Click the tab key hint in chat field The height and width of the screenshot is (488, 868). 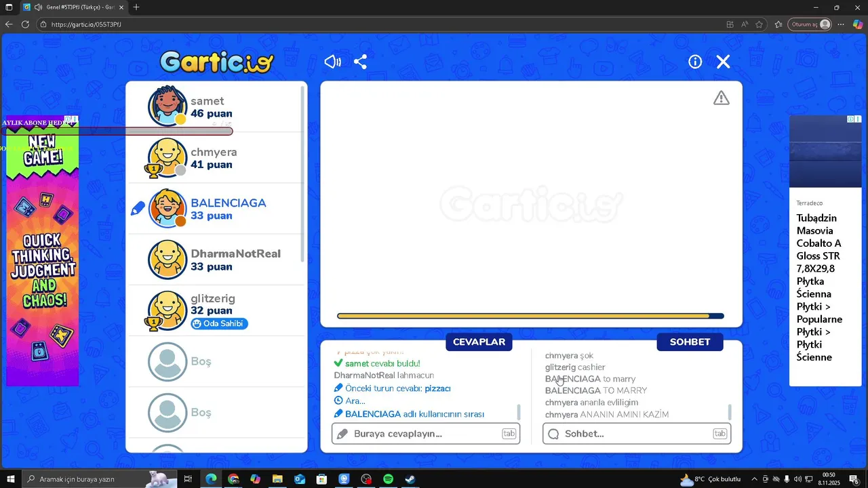[x=719, y=434]
